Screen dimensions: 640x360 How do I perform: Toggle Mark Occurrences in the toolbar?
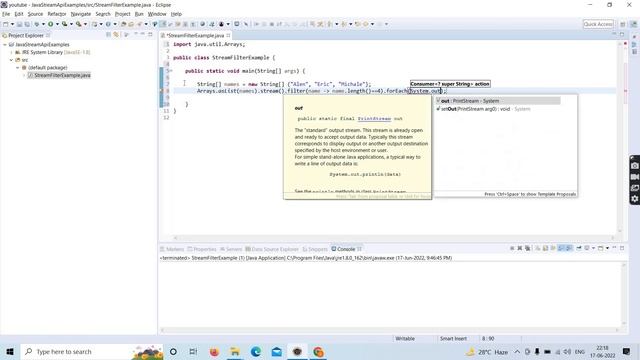[x=162, y=24]
